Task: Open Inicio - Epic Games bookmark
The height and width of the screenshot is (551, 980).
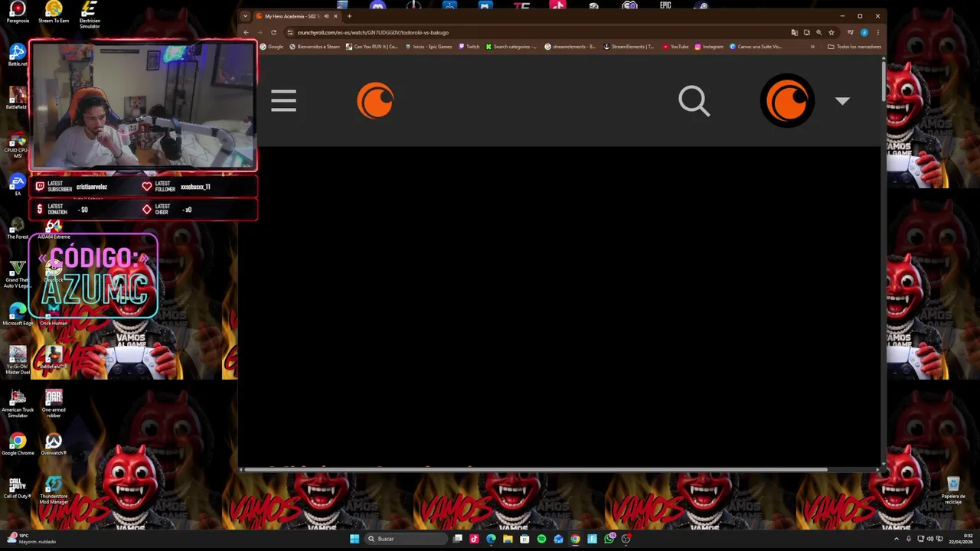Action: (428, 47)
